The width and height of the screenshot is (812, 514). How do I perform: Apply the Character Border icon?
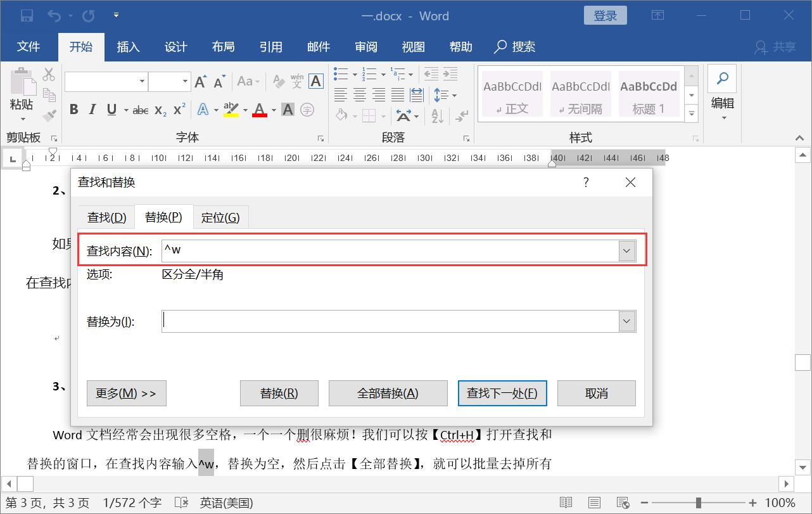(316, 81)
